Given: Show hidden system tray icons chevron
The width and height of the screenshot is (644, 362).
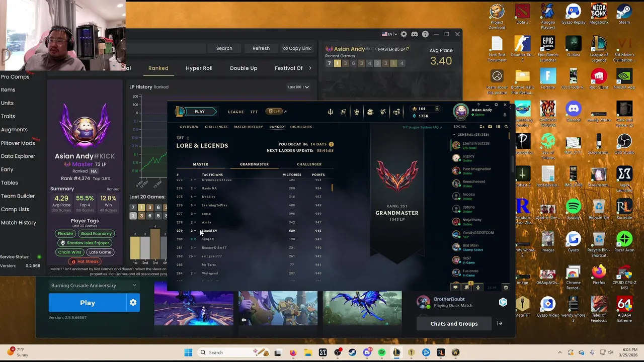Looking at the screenshot, I should pos(559,352).
